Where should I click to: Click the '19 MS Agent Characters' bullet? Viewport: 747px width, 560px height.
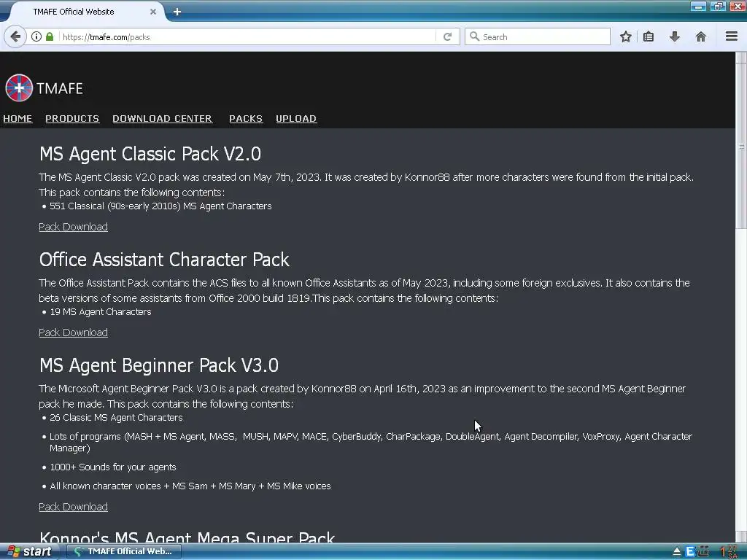pos(101,312)
